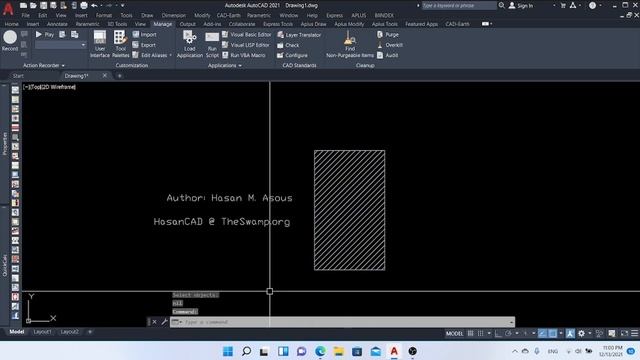Toggle the 2D Object Snap highlighted button

(x=553, y=333)
